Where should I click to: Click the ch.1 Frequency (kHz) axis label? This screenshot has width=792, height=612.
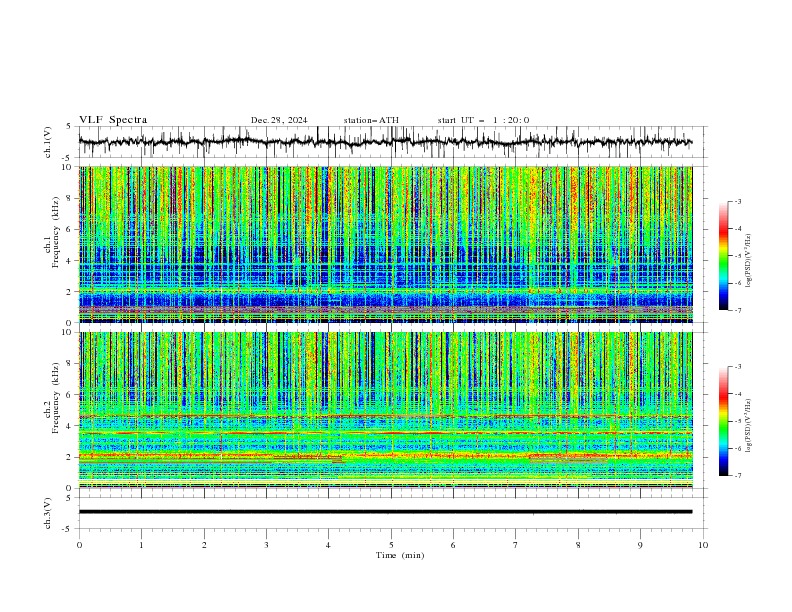[x=52, y=232]
